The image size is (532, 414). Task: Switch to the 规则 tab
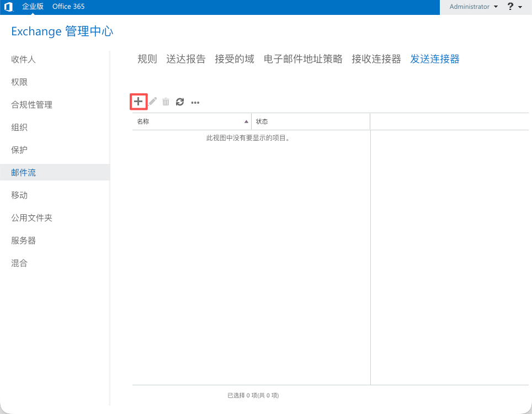[146, 59]
